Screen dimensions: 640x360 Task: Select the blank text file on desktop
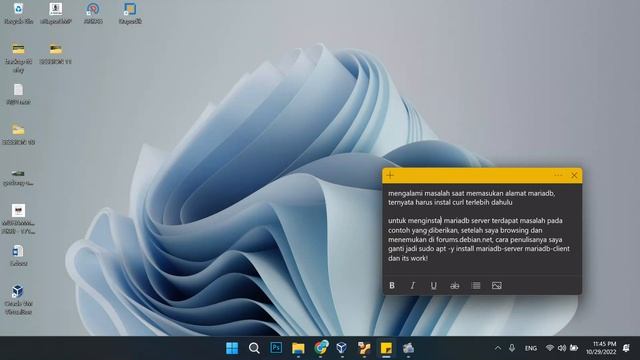[x=18, y=94]
